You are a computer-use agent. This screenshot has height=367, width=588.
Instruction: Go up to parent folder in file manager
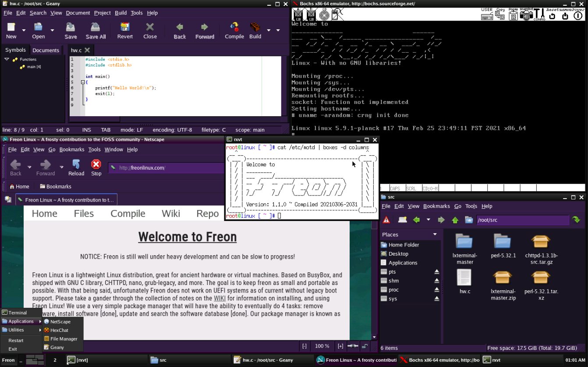455,220
